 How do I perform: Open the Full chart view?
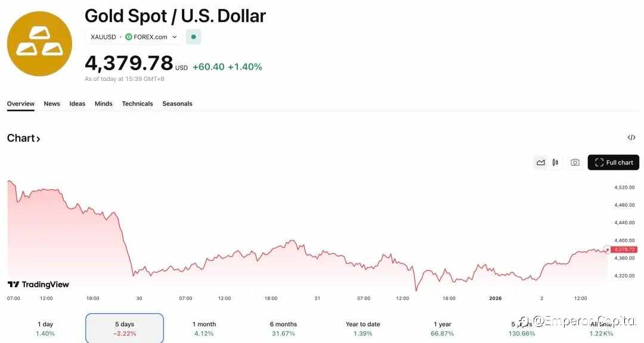[613, 163]
